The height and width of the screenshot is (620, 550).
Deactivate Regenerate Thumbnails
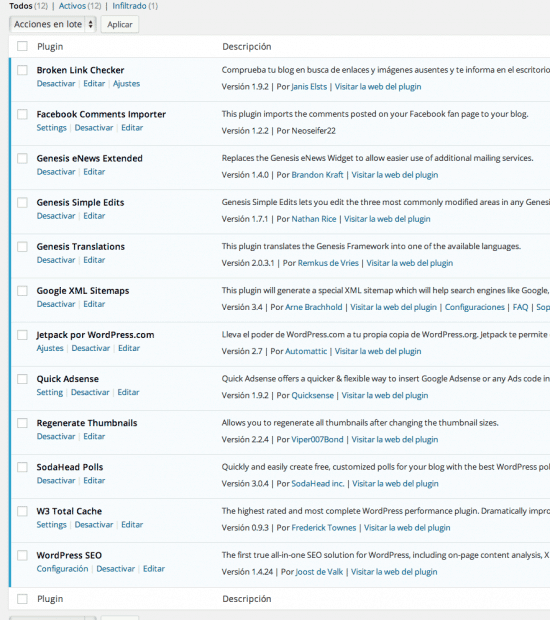[x=56, y=436]
